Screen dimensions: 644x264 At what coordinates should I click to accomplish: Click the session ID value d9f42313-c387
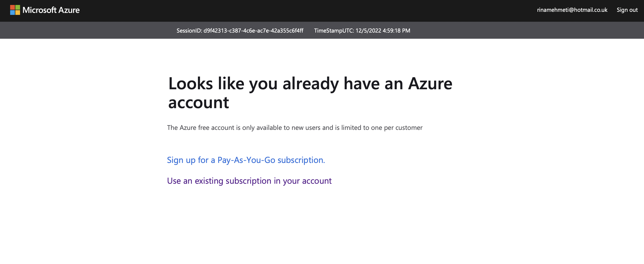click(253, 30)
